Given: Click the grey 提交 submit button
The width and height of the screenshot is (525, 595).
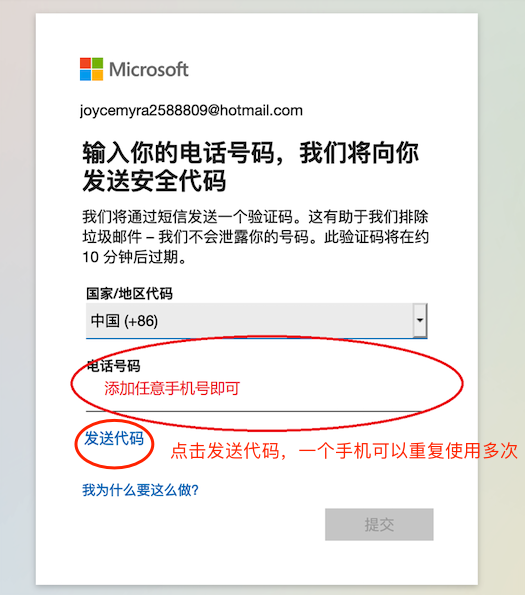Looking at the screenshot, I should pos(379,524).
